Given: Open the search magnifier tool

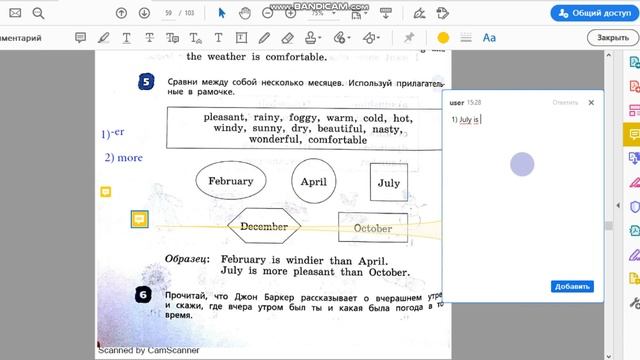Looking at the screenshot, I should click(x=38, y=13).
